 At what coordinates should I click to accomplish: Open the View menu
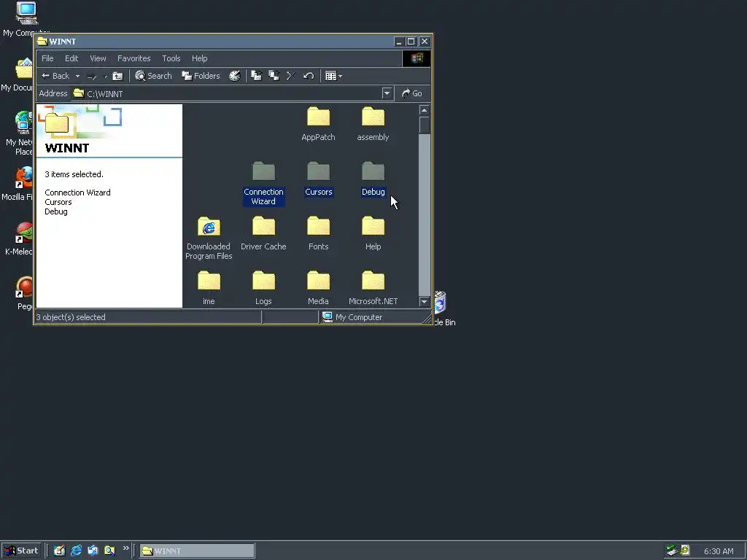tap(98, 58)
